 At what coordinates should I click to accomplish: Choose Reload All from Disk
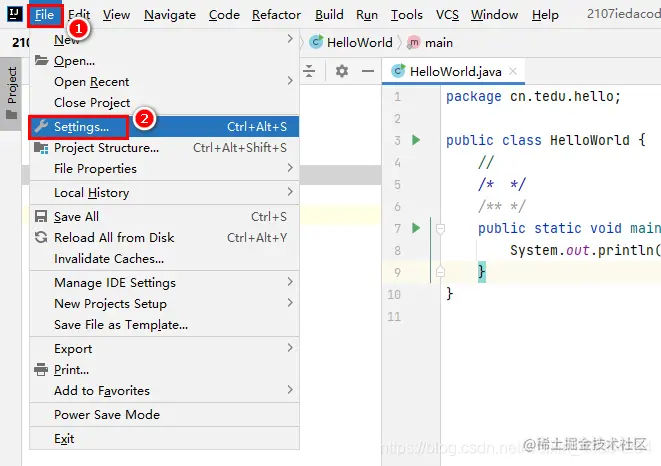[x=164, y=237]
